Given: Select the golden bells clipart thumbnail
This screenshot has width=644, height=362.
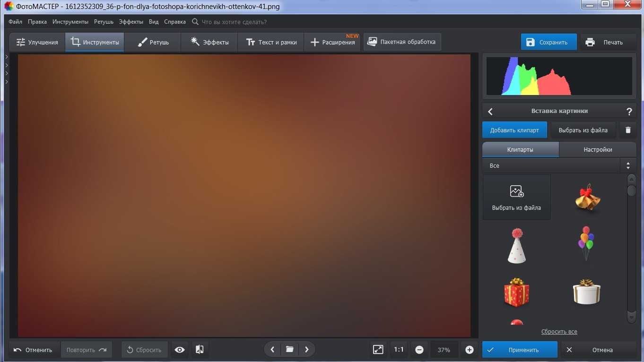Looking at the screenshot, I should pos(587,197).
